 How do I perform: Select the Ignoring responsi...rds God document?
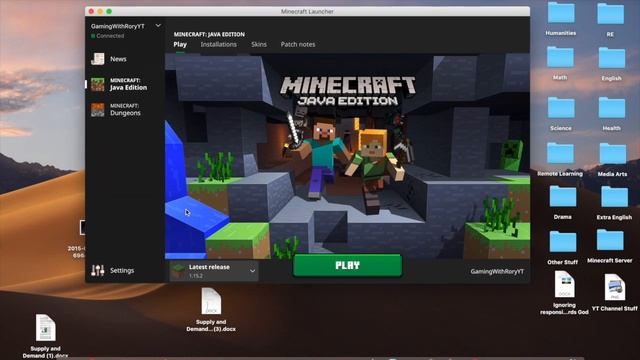564,293
